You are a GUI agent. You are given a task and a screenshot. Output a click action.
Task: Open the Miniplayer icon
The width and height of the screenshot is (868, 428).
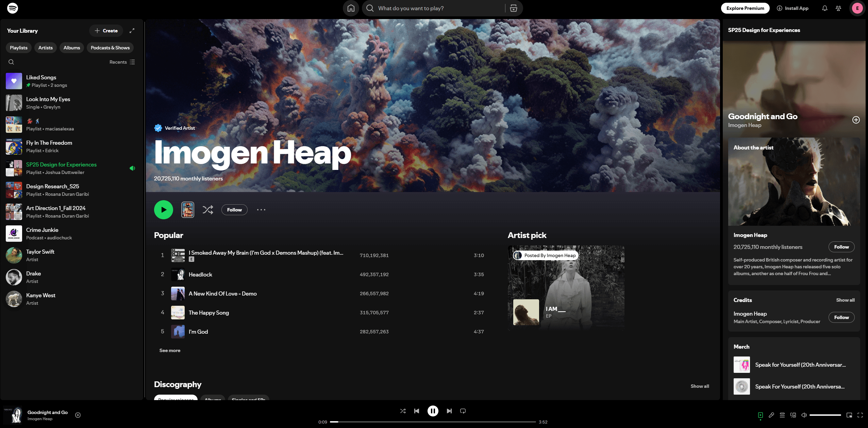pyautogui.click(x=849, y=415)
